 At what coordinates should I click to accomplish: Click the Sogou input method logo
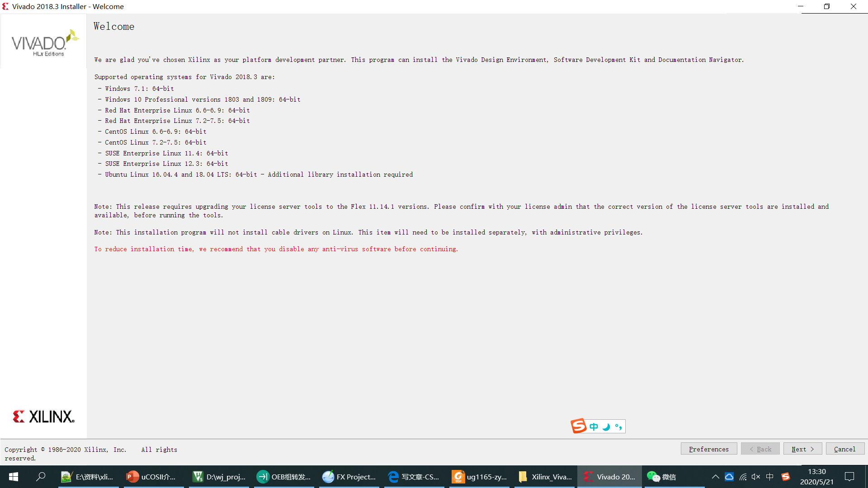(x=579, y=426)
